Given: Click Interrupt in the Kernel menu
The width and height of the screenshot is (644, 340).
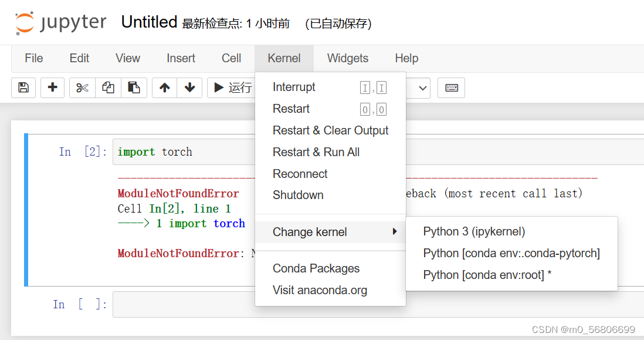Looking at the screenshot, I should coord(294,87).
